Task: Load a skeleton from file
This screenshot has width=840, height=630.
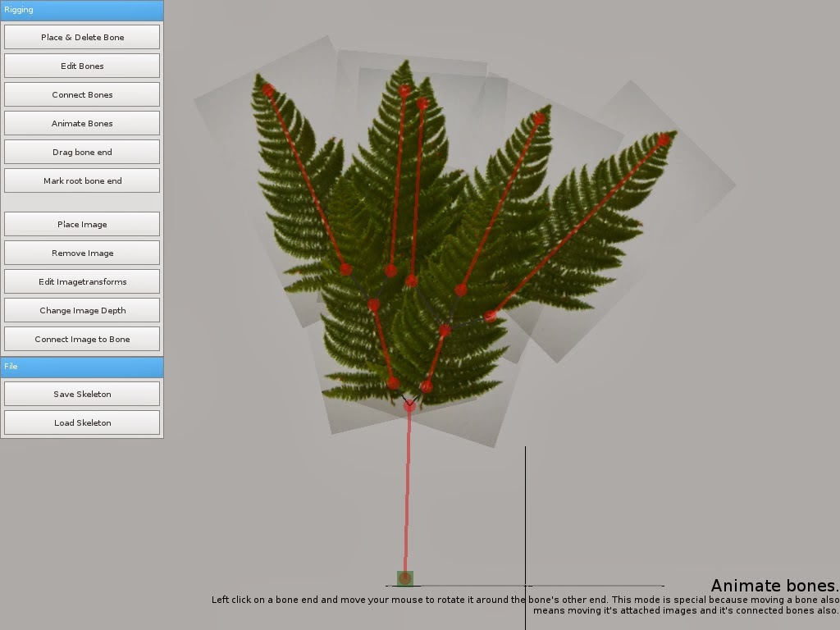Action: (x=82, y=422)
